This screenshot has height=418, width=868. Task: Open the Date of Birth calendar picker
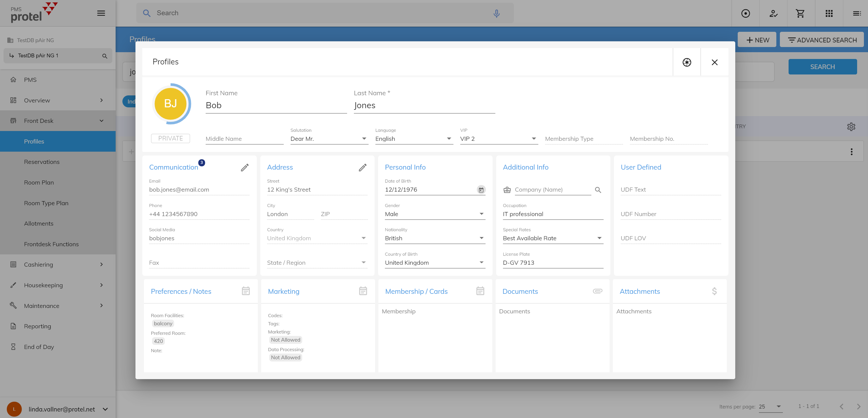pos(481,190)
